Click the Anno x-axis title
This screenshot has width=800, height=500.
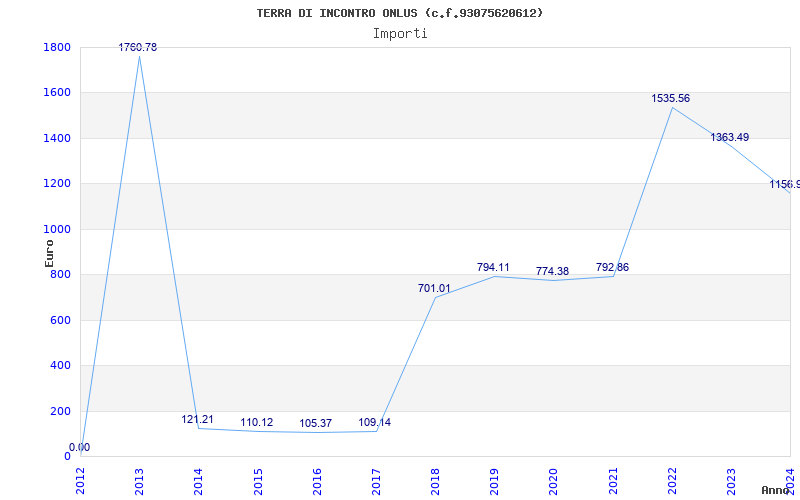775,490
